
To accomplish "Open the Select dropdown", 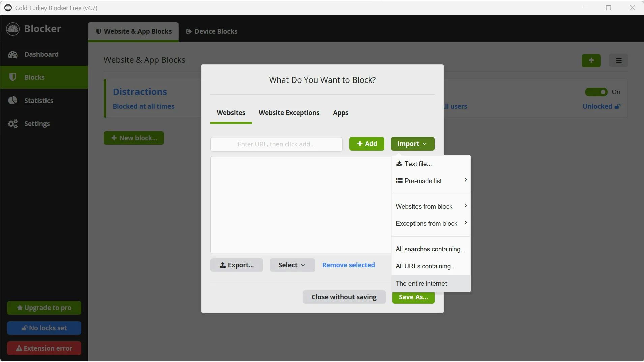I will click(292, 265).
